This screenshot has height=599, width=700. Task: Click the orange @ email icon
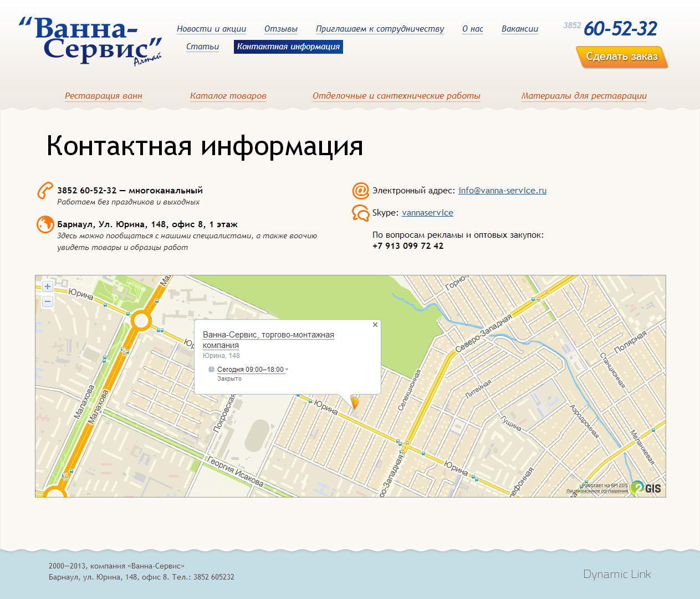click(x=361, y=191)
